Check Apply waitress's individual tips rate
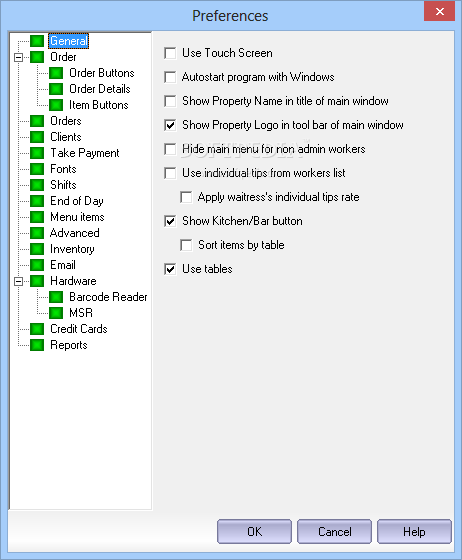462x560 pixels. pos(186,197)
